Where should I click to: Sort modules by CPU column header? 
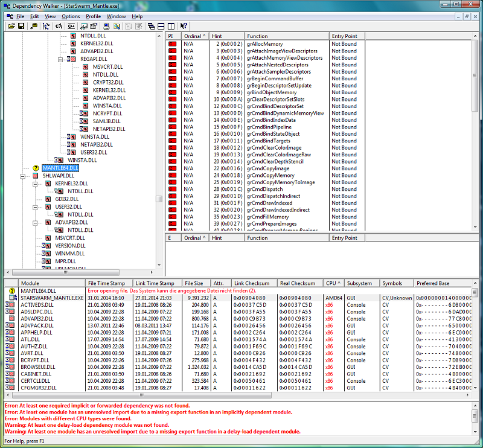click(x=334, y=283)
